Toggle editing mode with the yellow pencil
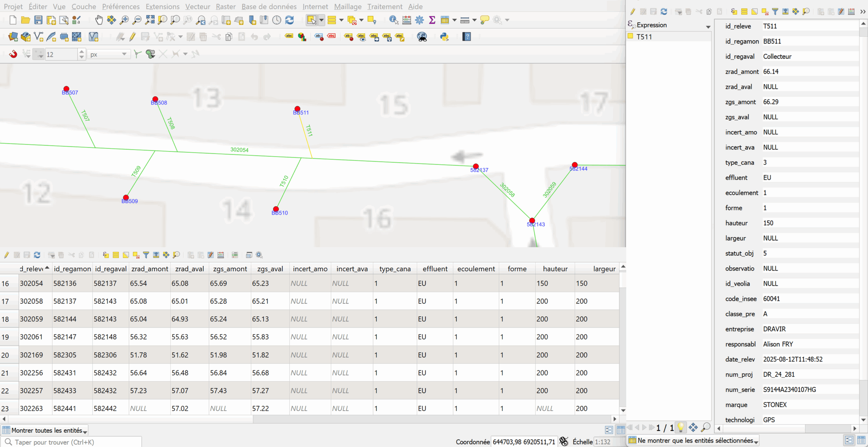 (x=133, y=37)
